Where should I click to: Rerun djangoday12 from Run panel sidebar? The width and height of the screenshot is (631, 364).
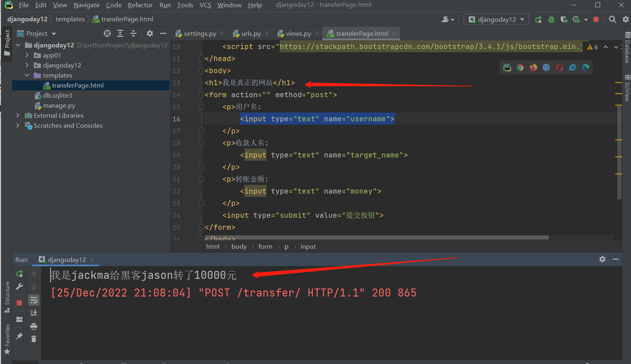[x=19, y=274]
